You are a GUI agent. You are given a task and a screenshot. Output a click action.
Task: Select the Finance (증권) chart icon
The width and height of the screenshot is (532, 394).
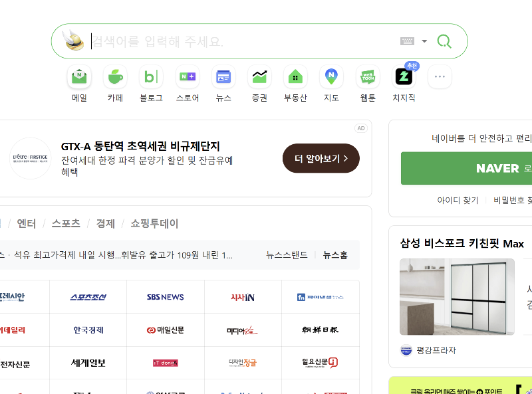(x=259, y=76)
